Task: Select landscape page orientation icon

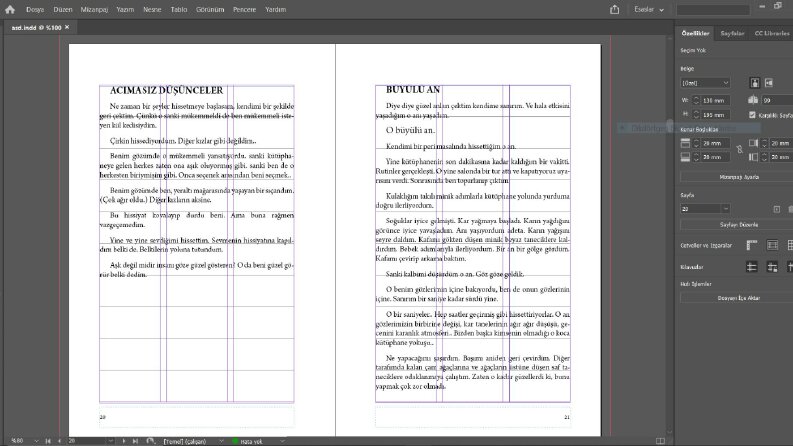Action: pyautogui.click(x=769, y=83)
